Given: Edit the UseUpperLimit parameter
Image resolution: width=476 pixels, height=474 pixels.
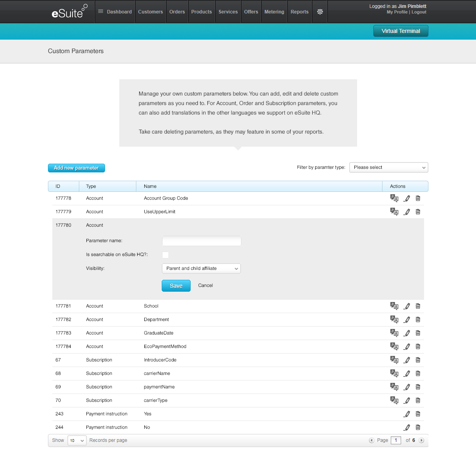Looking at the screenshot, I should (x=407, y=212).
